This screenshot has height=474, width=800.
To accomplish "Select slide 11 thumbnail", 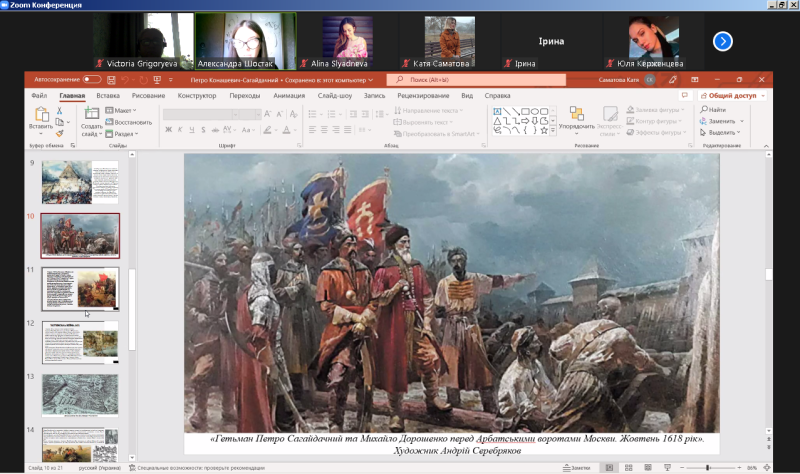I will (x=80, y=289).
